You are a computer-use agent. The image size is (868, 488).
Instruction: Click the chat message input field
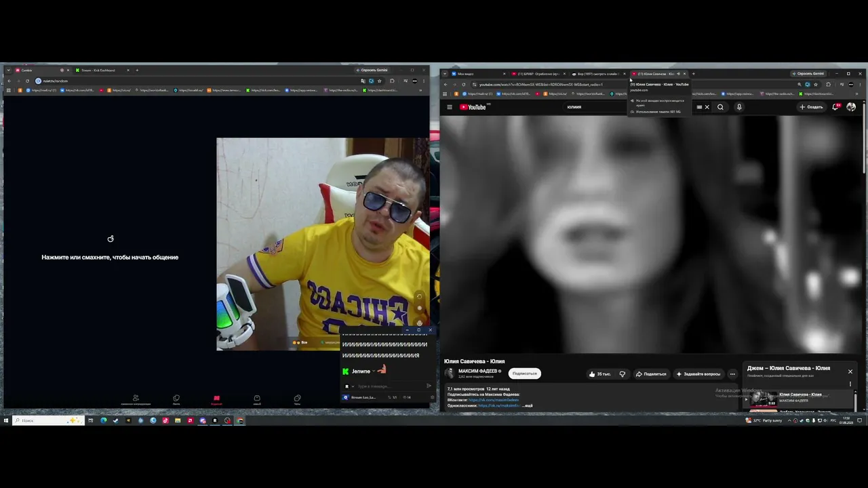coord(389,386)
